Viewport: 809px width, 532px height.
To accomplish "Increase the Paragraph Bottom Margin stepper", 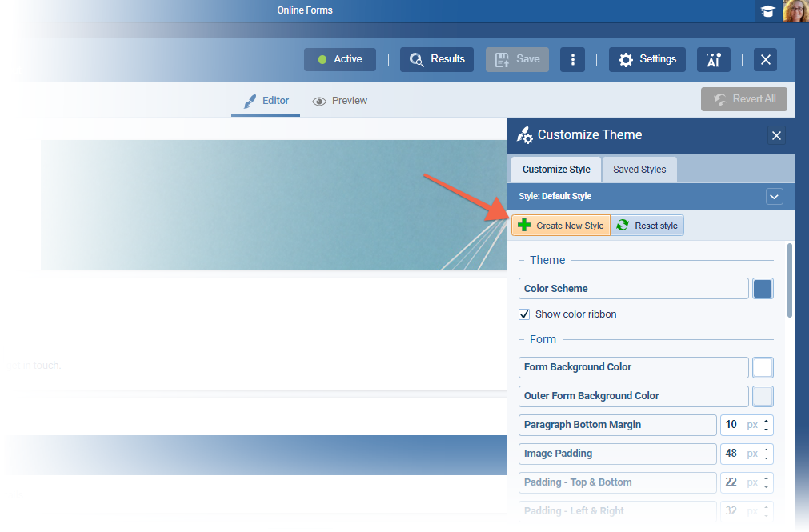I will 767,421.
